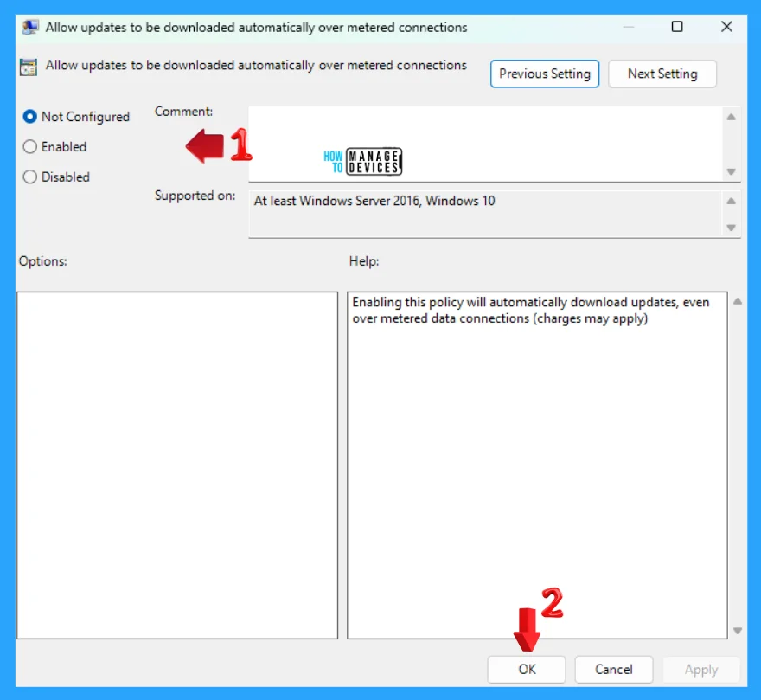Click the Options label
The width and height of the screenshot is (761, 700).
[42, 260]
